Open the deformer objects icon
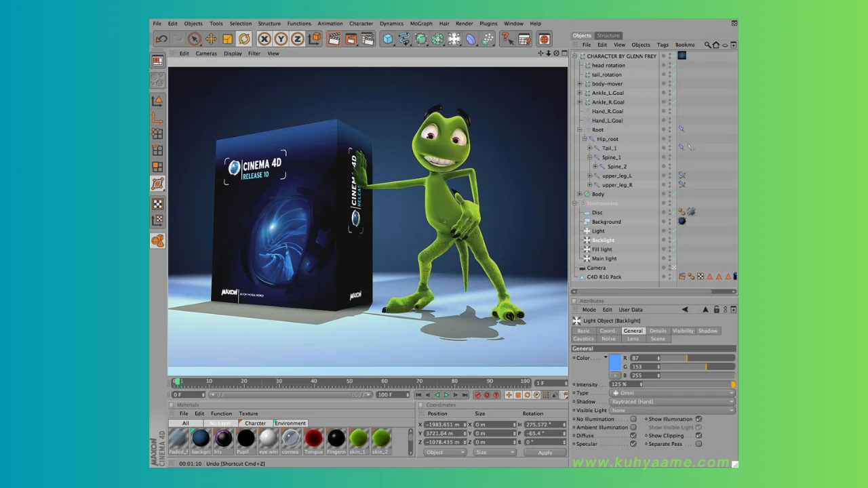This screenshot has width=868, height=488. [471, 39]
